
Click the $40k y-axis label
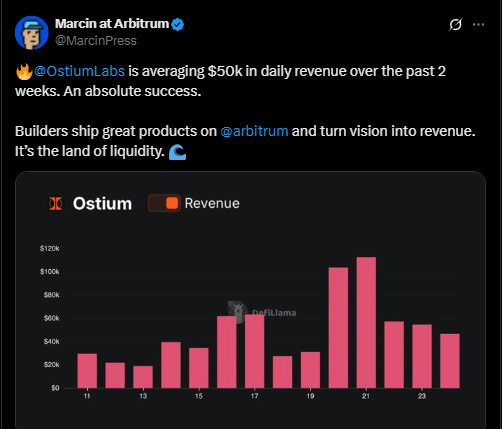point(51,342)
